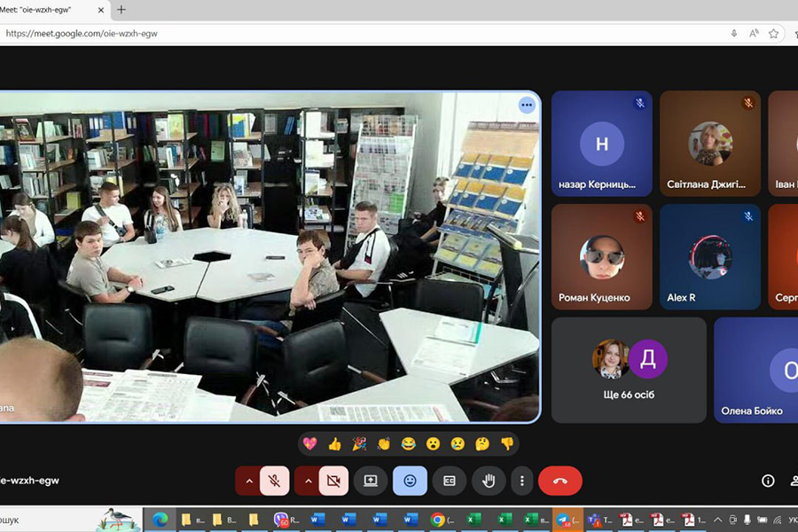Select Роман Куценко participant tile
This screenshot has width=798, height=532.
pyautogui.click(x=601, y=257)
